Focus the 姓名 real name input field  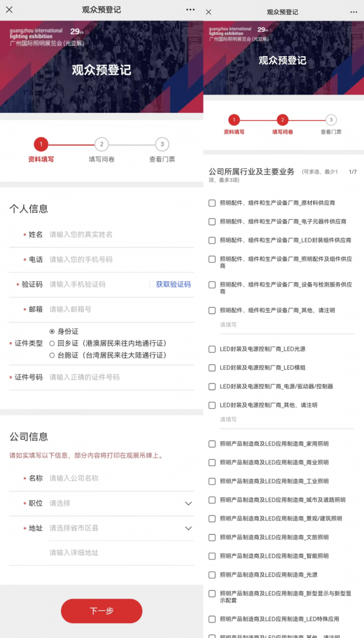[x=121, y=235]
